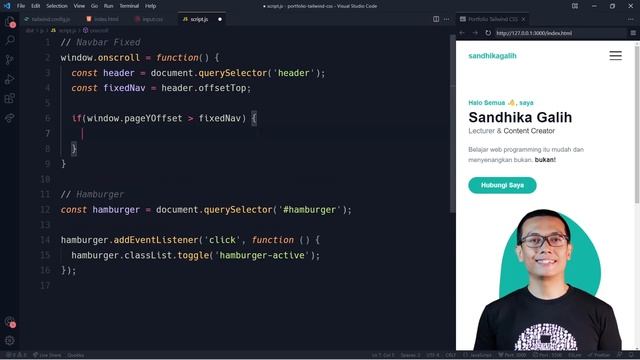
Task: Click the onscroll breadcrumb symbol
Action: coord(96,30)
